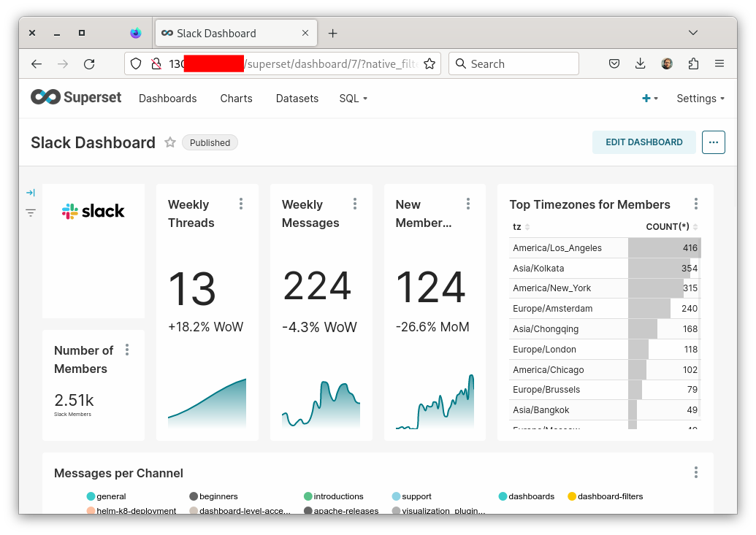Switch to the Charts section
756x535 pixels.
pyautogui.click(x=236, y=98)
